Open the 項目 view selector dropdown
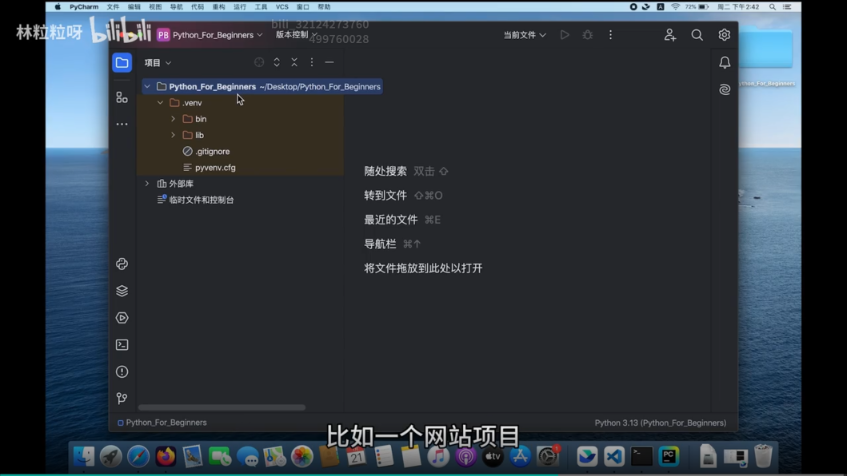 [158, 63]
